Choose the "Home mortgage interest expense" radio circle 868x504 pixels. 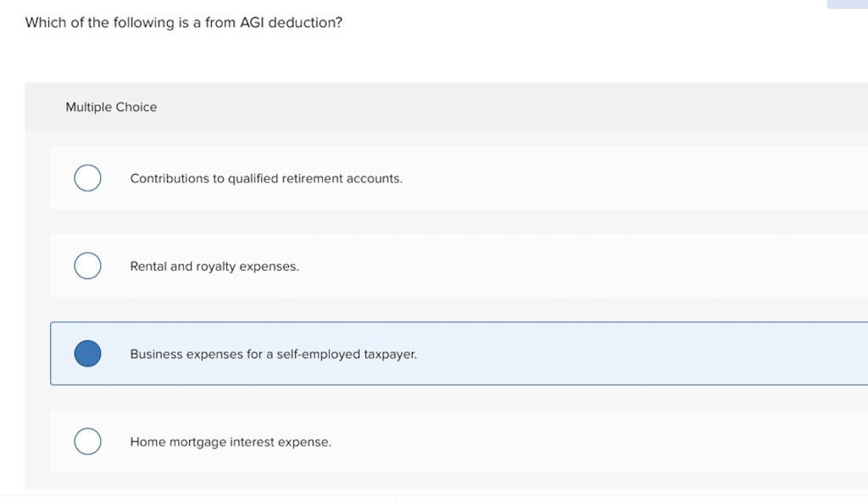point(87,441)
